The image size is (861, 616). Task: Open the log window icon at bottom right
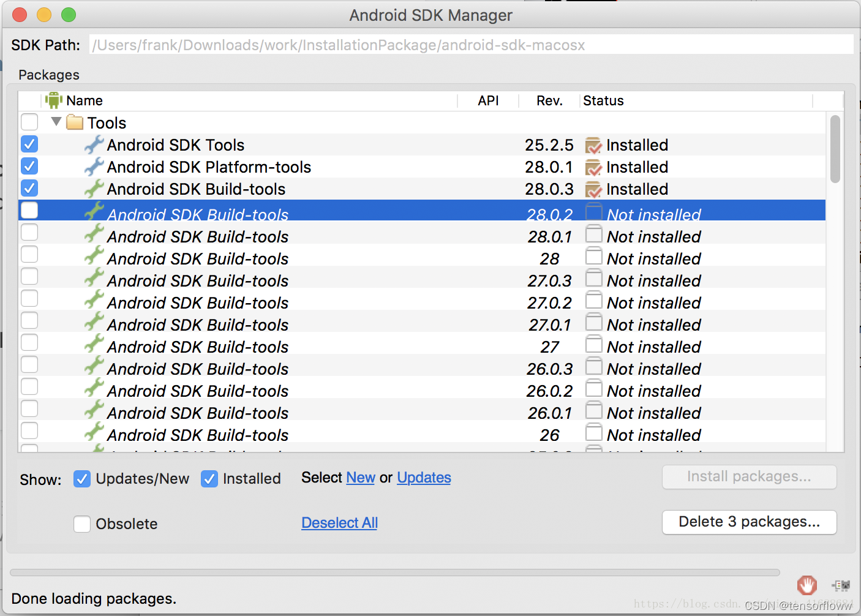point(841,585)
